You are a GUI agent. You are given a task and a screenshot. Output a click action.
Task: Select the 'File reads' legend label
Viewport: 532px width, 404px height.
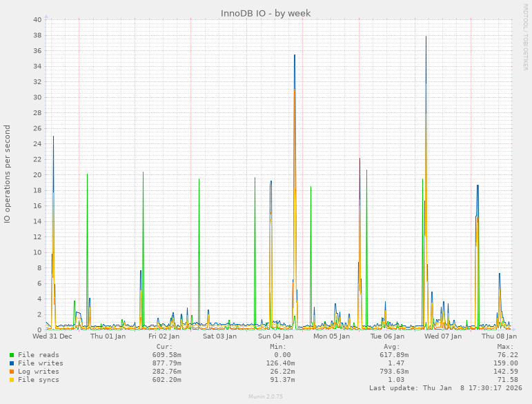[x=39, y=355]
